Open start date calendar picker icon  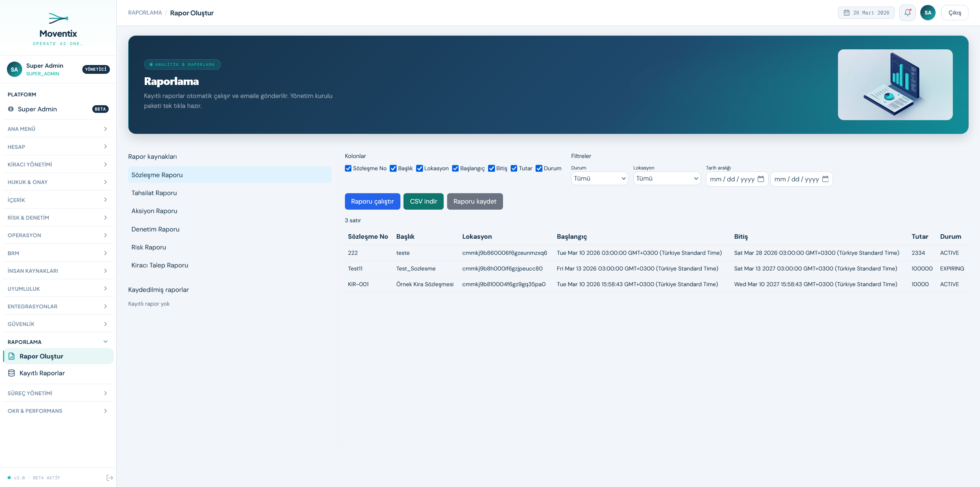761,179
